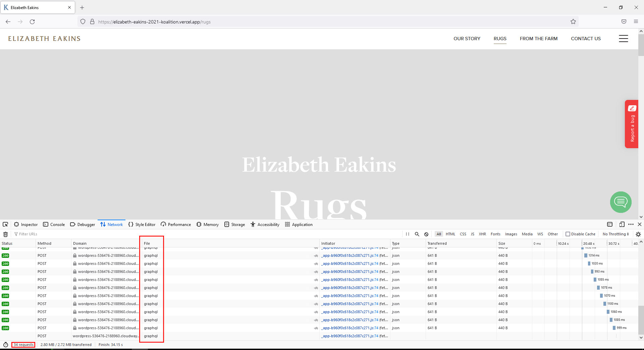Click the 34 requests status entry
This screenshot has width=644, height=350.
[x=23, y=345]
